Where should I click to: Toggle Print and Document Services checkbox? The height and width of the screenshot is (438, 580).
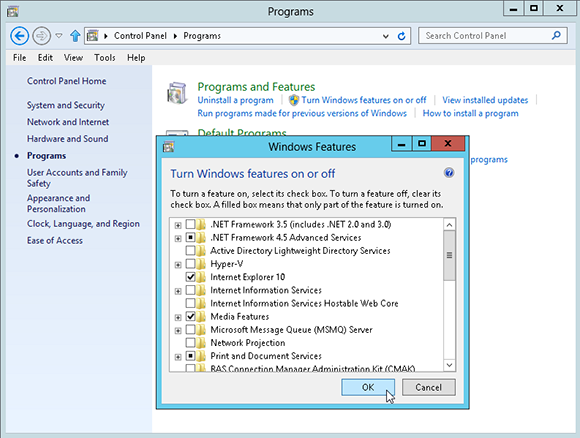coord(190,356)
